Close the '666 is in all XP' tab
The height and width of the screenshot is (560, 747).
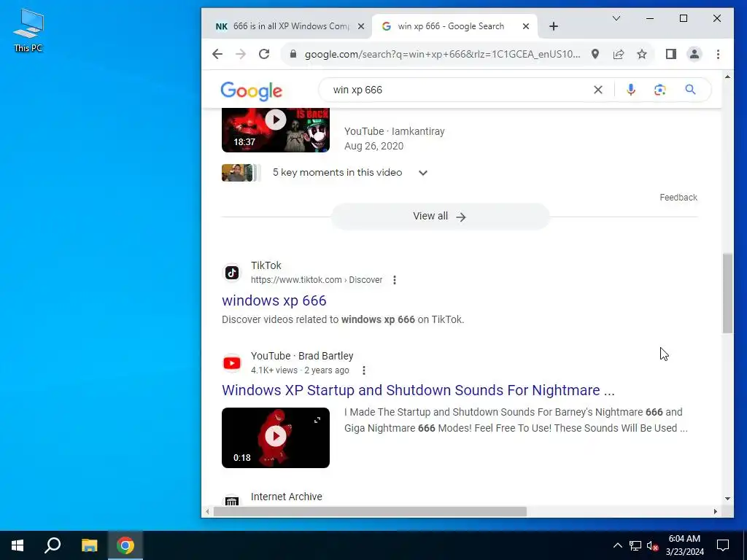(x=361, y=27)
